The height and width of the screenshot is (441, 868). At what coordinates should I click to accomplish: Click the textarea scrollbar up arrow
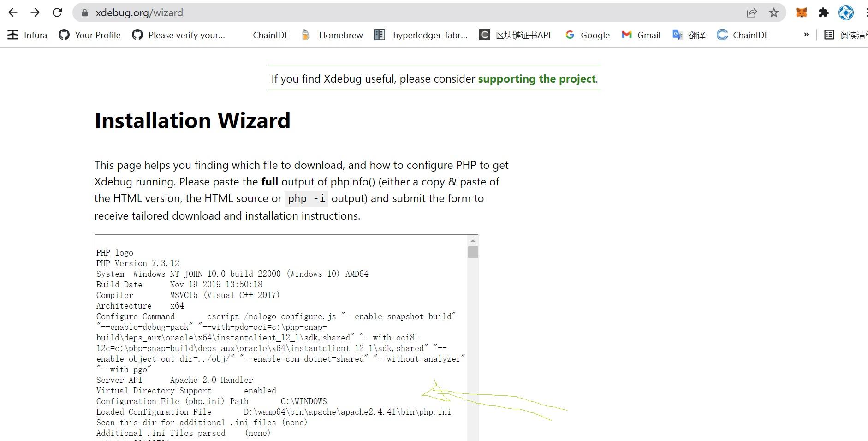click(x=472, y=240)
